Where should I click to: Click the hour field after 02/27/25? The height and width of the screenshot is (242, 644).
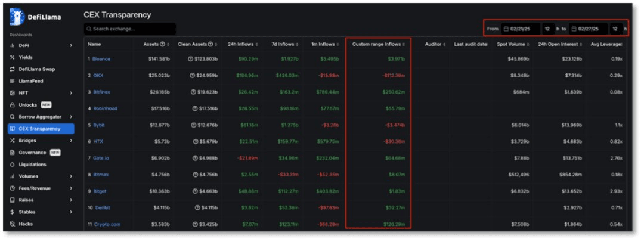point(615,29)
